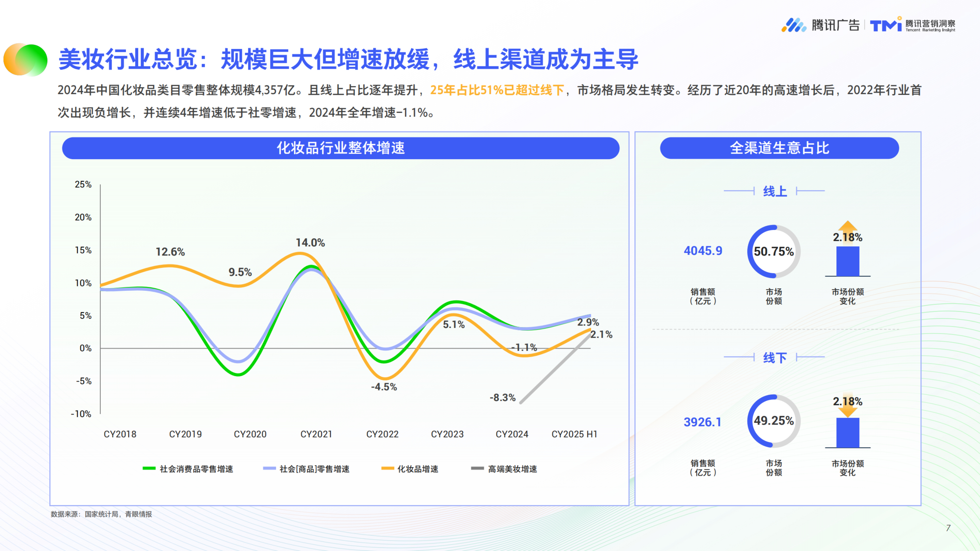
Task: Click the orange cosmetics growth legend marker
Action: pos(387,468)
